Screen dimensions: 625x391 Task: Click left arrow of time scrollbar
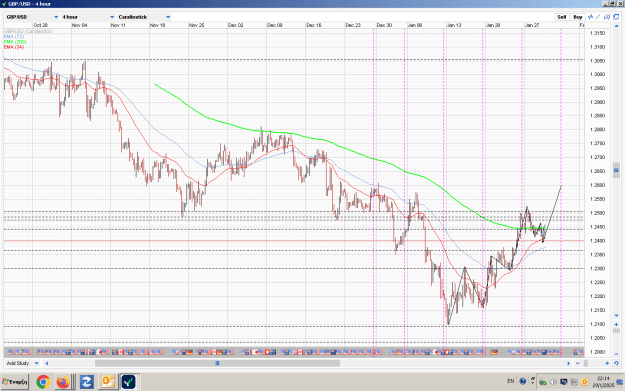pyautogui.click(x=47, y=363)
